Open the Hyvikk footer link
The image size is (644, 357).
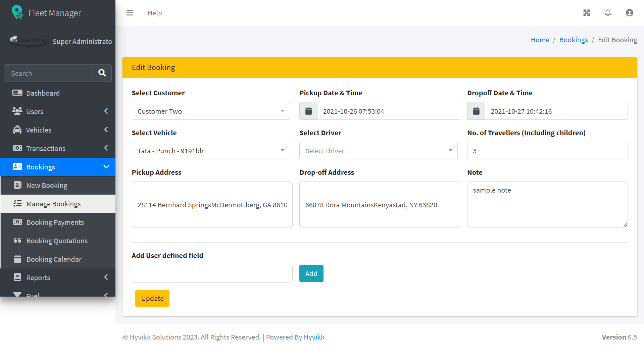(x=314, y=337)
